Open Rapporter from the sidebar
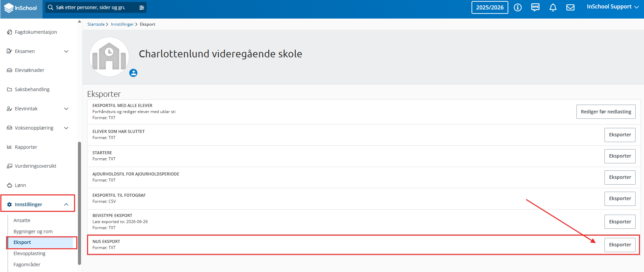The height and width of the screenshot is (272, 644). coord(26,147)
